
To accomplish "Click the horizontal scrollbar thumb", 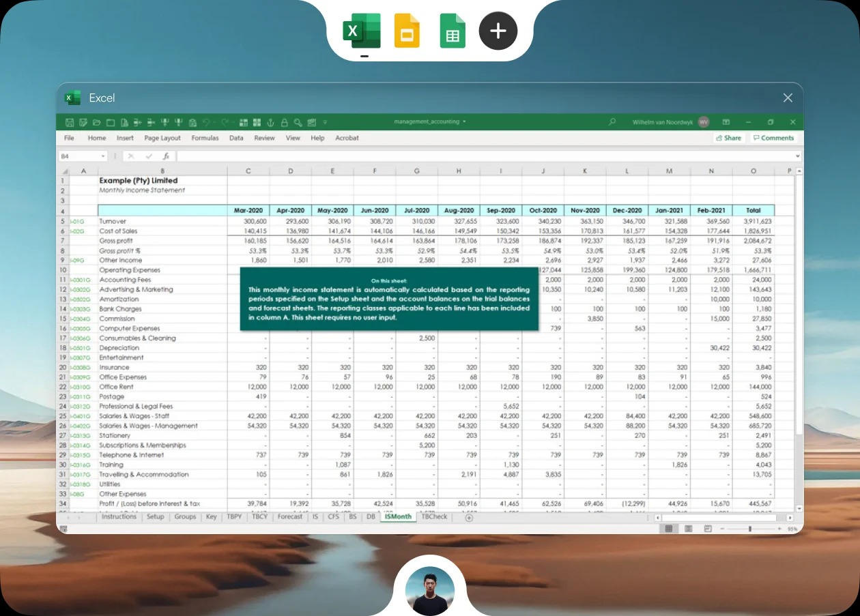I will coord(719,518).
